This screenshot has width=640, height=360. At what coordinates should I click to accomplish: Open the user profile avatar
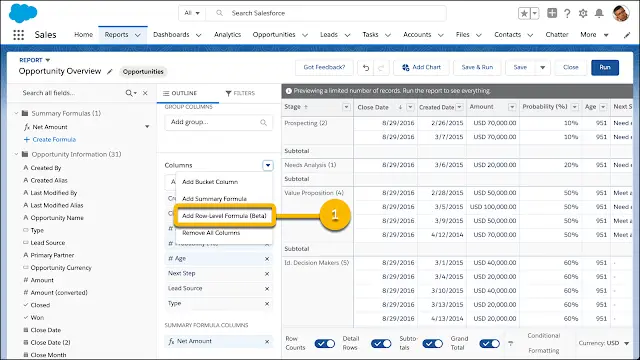621,13
